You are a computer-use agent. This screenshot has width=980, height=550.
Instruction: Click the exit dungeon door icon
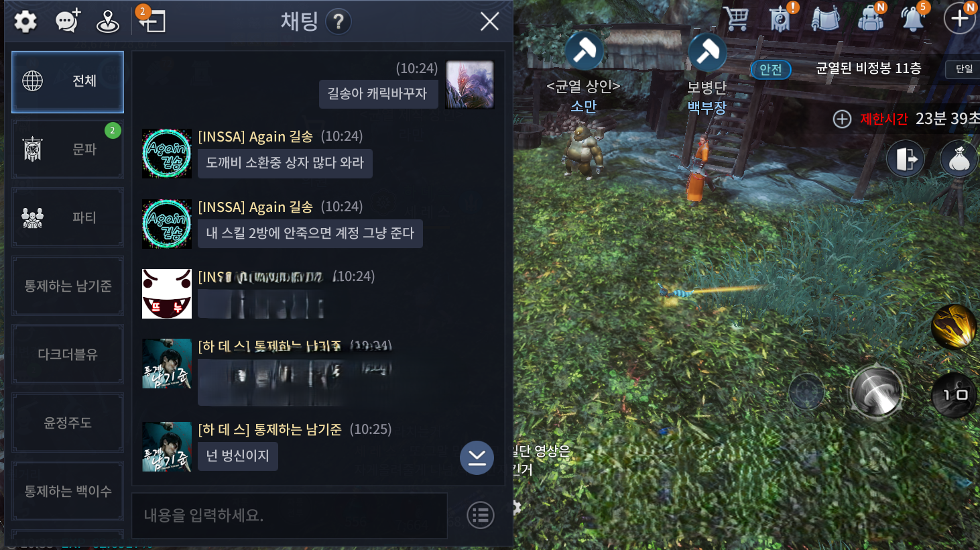tap(906, 159)
